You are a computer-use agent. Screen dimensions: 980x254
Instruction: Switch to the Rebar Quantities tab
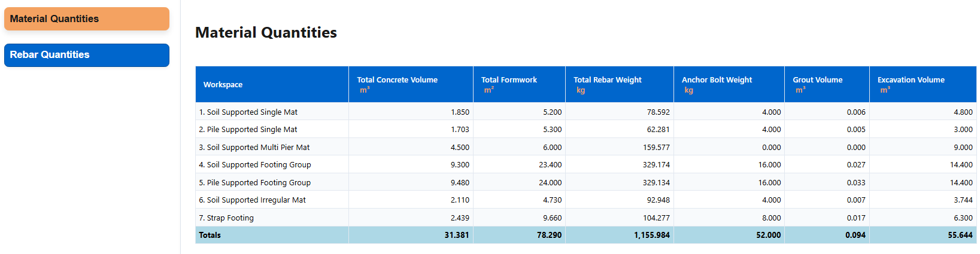tap(86, 55)
